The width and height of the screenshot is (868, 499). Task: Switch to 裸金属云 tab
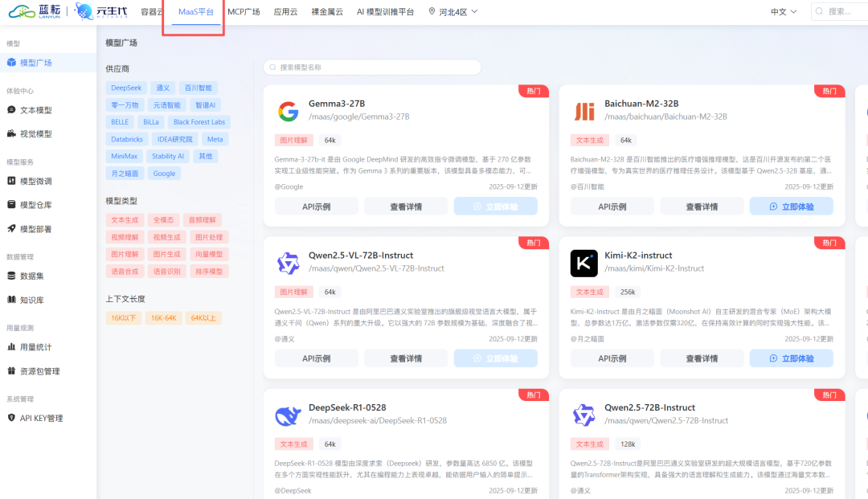tap(327, 11)
